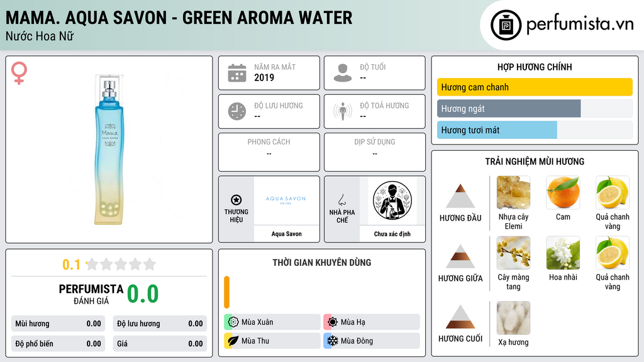Click the Cam orange note image

(563, 192)
